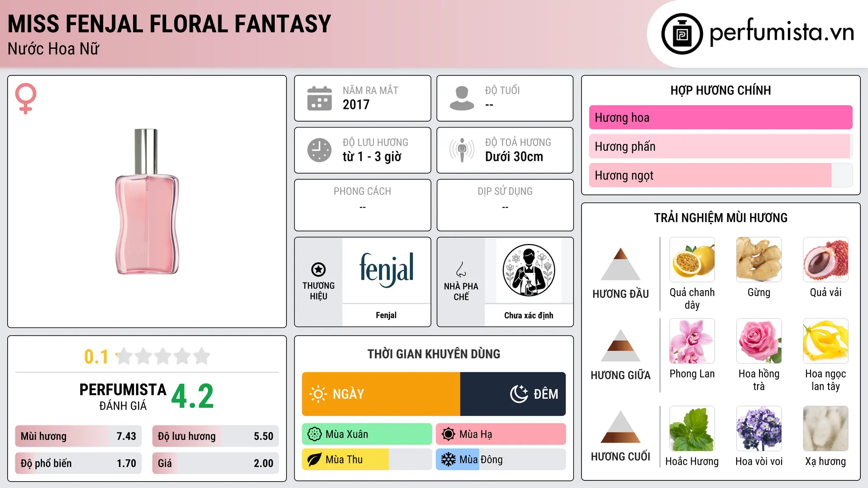Viewport: 868px width, 488px height.
Task: Click the calendar icon beside Năm ra mắt
Action: point(320,98)
